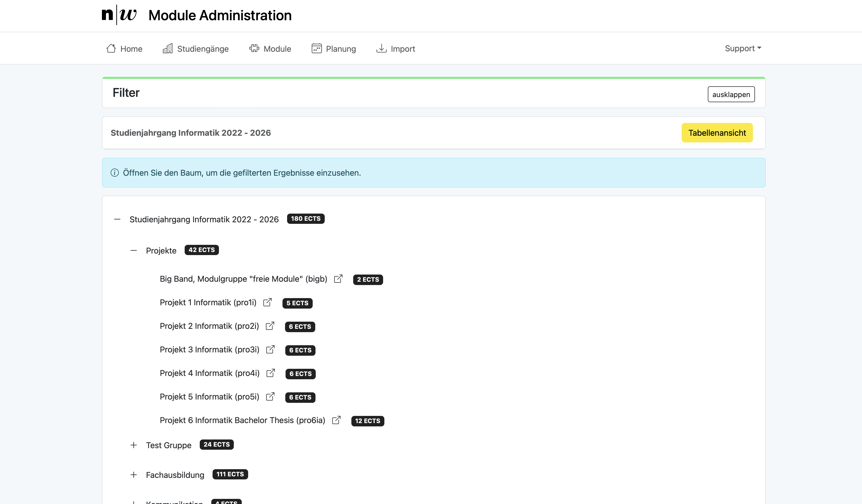Click the 111 ECTS badge beside Fachausbildung
Viewport: 862px width, 504px height.
pos(230,474)
